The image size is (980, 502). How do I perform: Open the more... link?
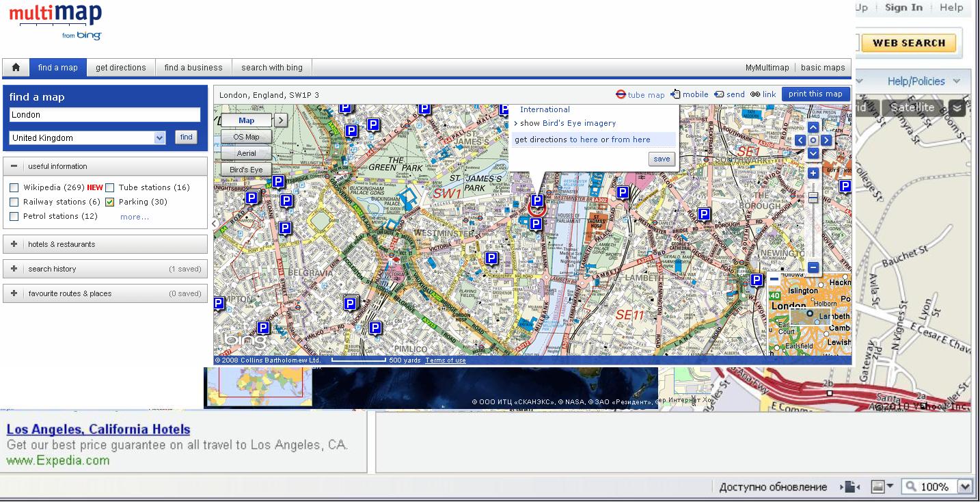point(135,217)
